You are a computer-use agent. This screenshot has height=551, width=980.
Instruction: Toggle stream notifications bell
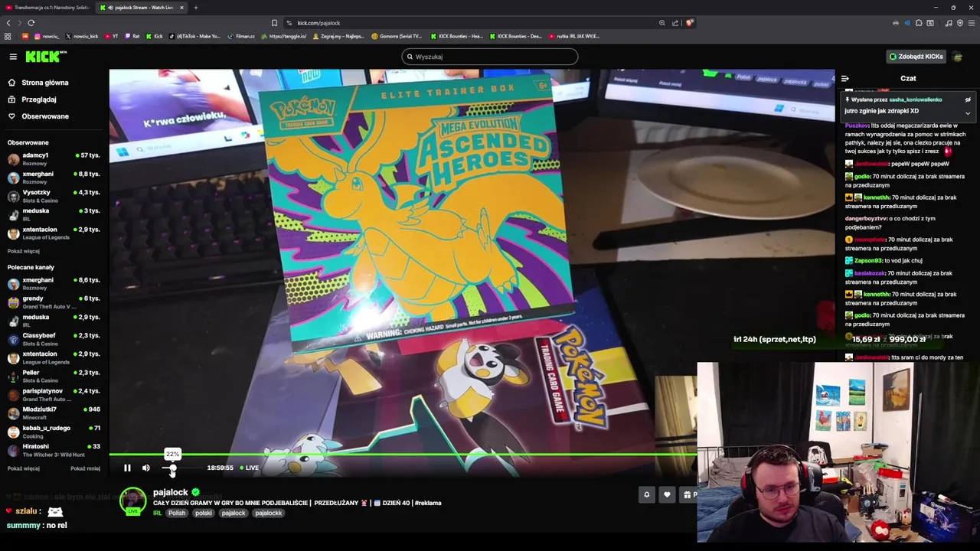point(646,495)
